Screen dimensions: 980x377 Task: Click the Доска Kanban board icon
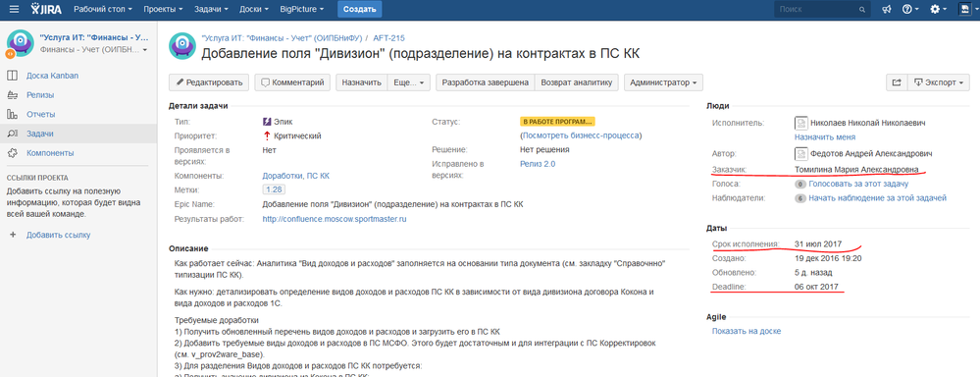13,76
